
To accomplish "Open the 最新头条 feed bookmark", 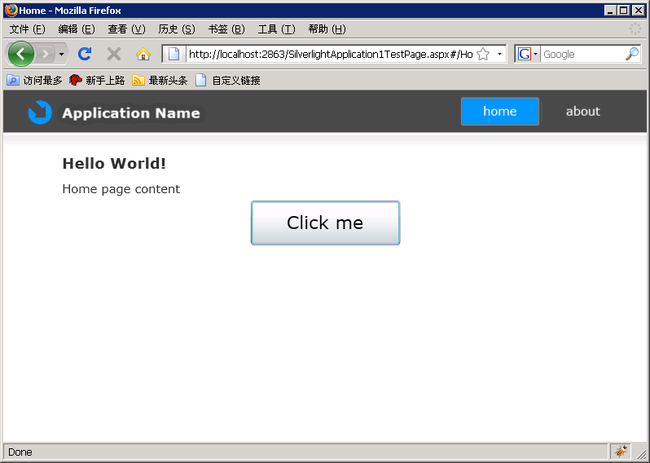I will coord(160,80).
